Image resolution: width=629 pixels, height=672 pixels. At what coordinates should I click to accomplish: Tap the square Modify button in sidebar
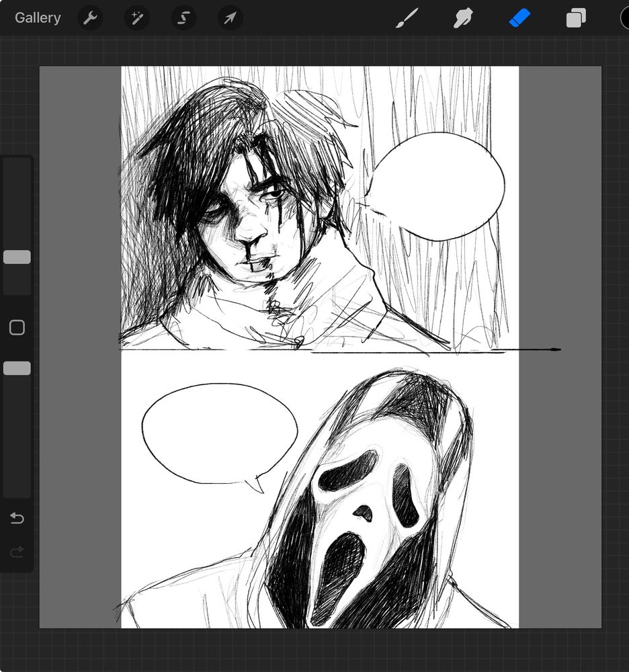[x=17, y=327]
